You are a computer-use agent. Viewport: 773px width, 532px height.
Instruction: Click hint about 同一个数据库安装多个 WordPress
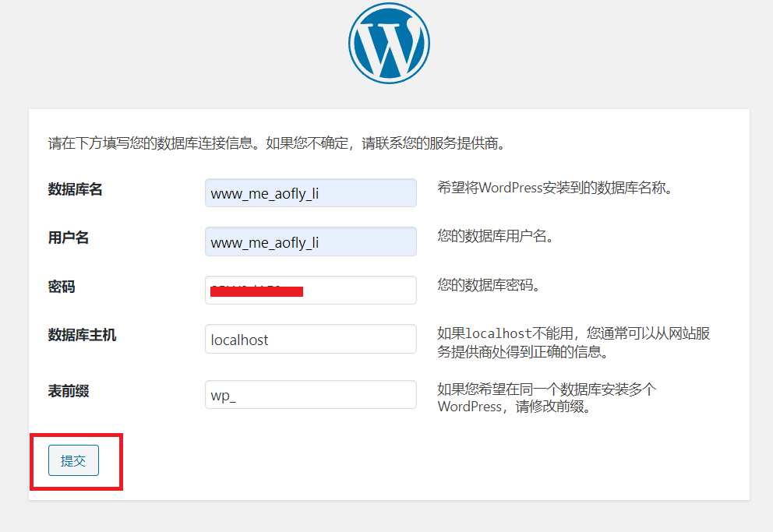tap(547, 398)
